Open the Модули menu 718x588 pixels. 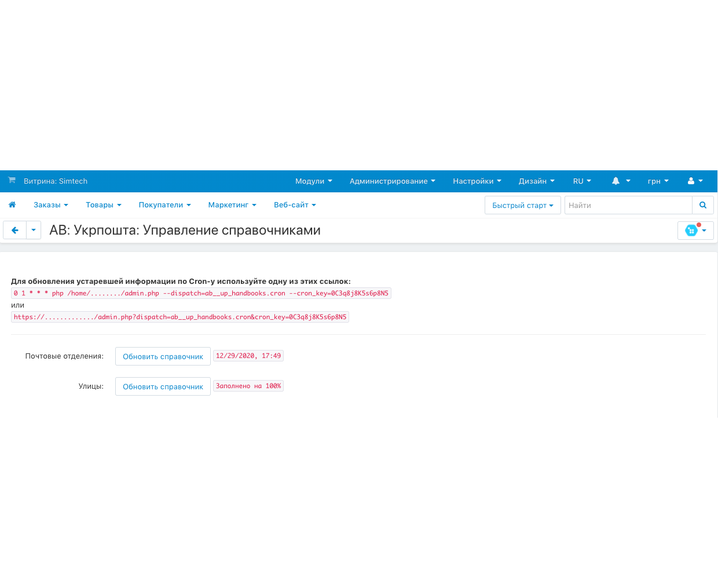[313, 181]
